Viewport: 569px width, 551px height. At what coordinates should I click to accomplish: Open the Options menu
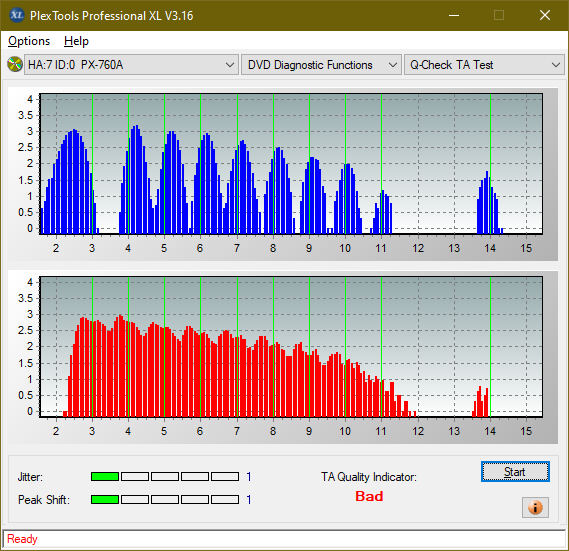click(29, 41)
